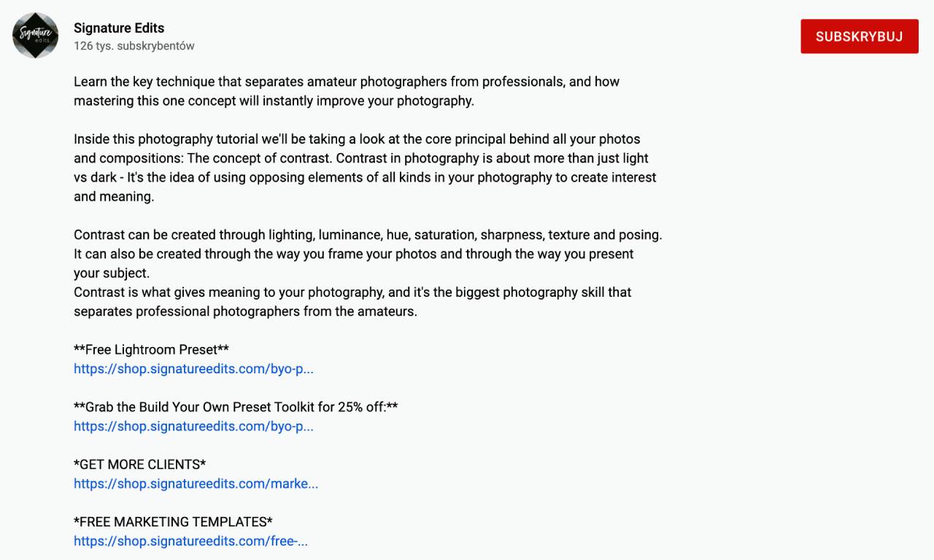Click the line separates professional photographers from the amateurs
934x560 pixels.
(x=245, y=311)
